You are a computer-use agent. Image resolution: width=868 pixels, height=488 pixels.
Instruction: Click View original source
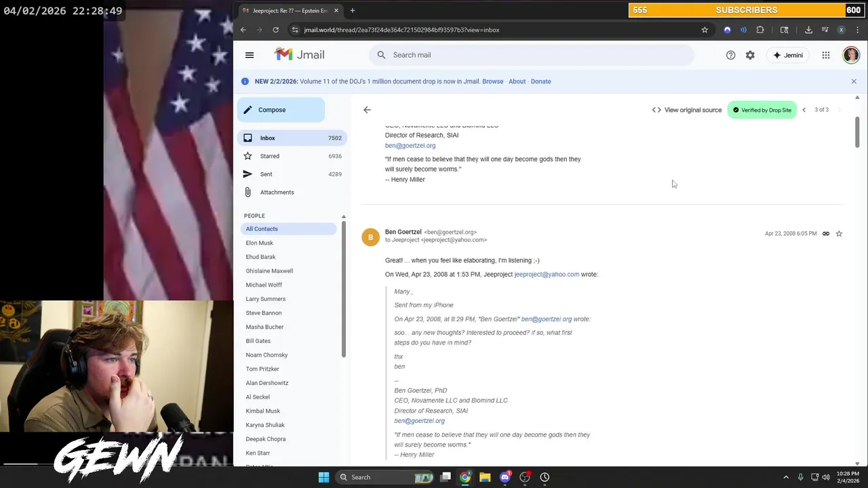pyautogui.click(x=686, y=110)
